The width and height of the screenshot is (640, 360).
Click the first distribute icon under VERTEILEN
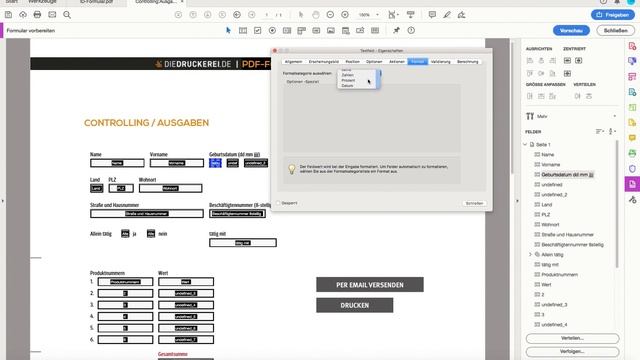[x=578, y=96]
